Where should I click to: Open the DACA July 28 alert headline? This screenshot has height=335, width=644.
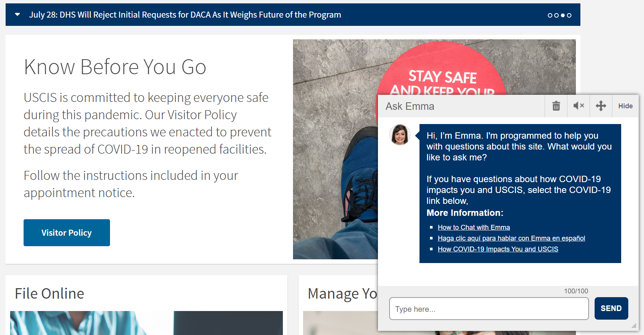185,15
